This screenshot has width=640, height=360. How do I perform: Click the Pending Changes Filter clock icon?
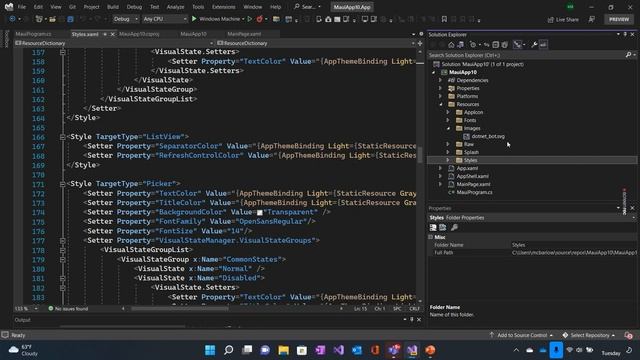click(473, 45)
